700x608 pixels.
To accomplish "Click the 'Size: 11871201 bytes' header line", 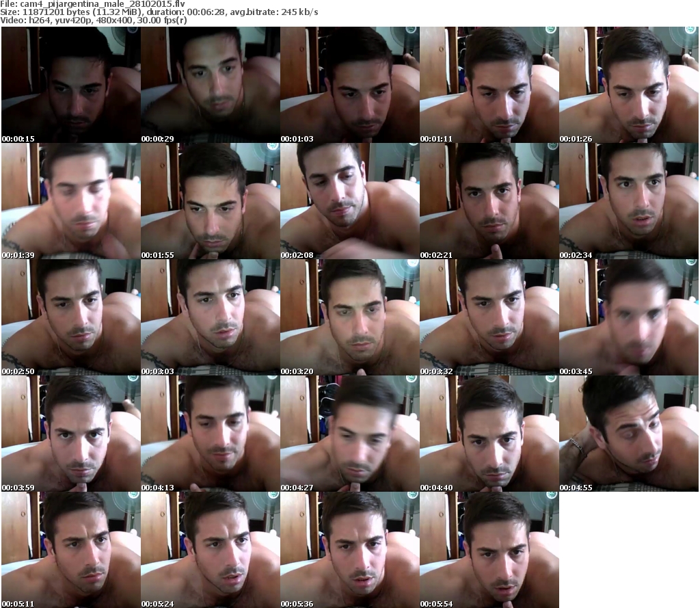I will [159, 12].
